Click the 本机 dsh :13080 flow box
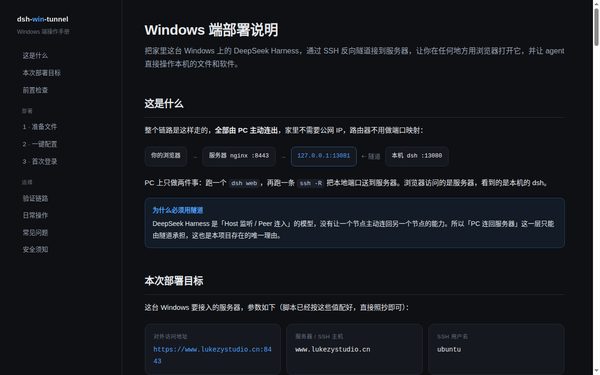Screen dimensions: 600x375 417,156
